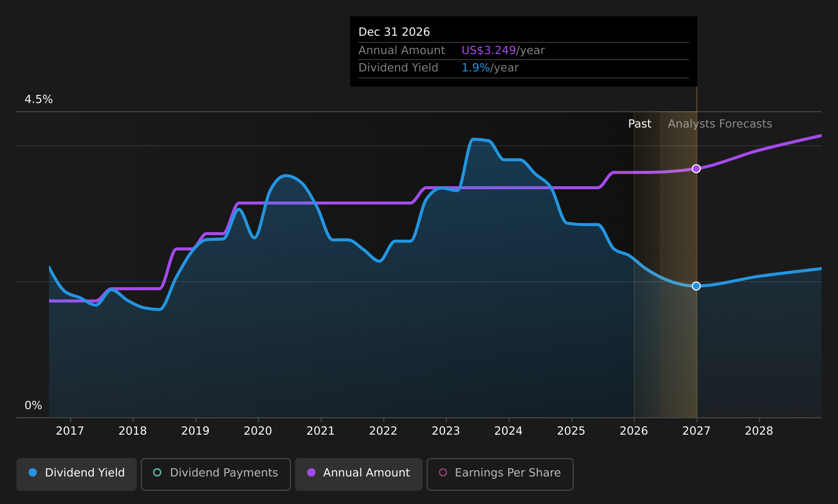Click the 2018 x-axis year label
This screenshot has width=838, height=504.
(x=133, y=431)
